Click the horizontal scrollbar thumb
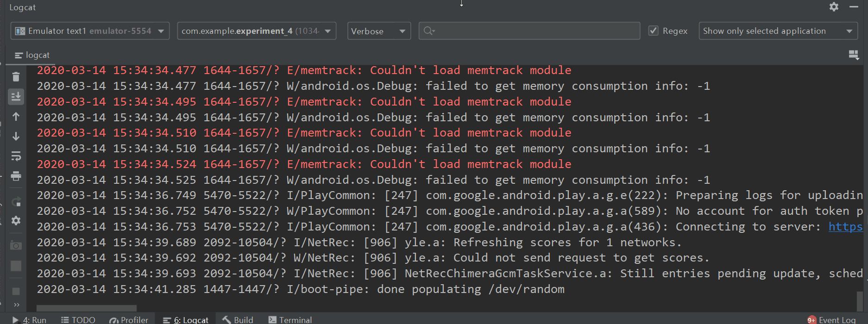 coord(87,308)
